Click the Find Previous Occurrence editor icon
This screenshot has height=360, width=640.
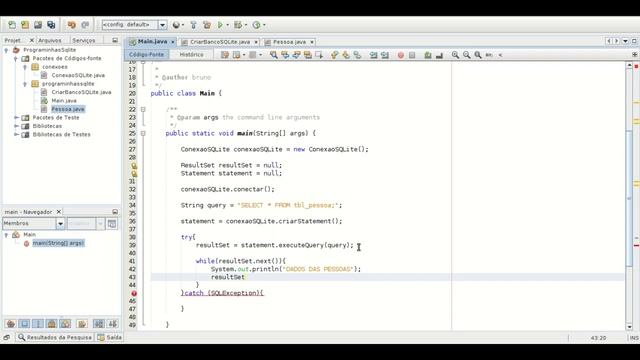click(x=285, y=55)
